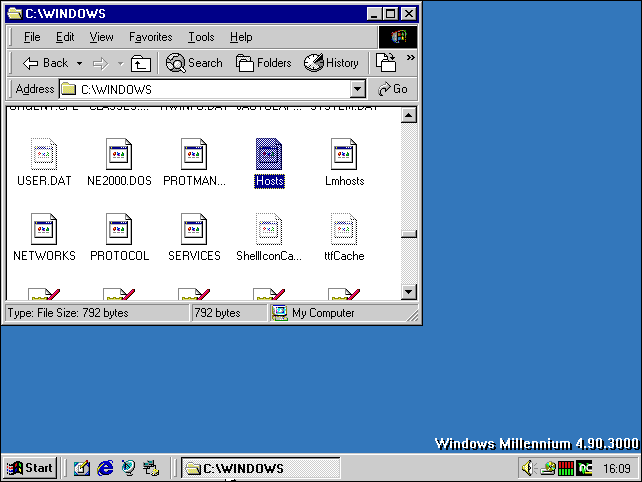Close the C:\WINDOWS window

409,14
